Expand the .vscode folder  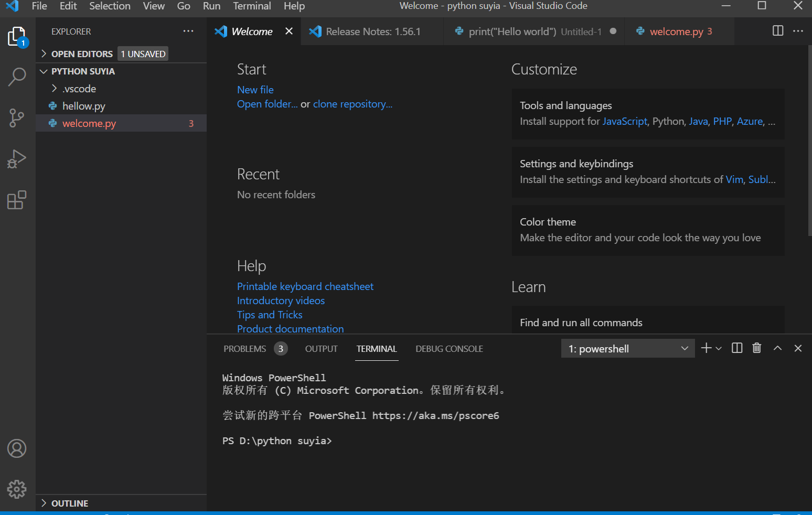pos(121,89)
